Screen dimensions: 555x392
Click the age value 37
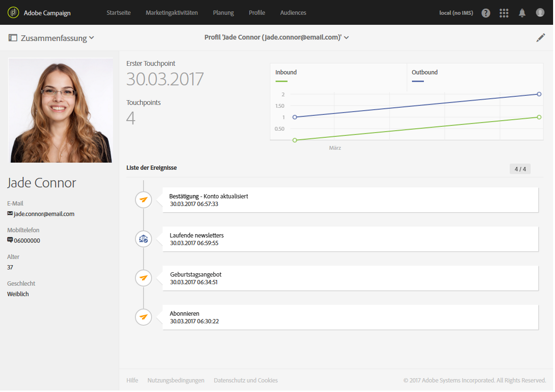(x=10, y=268)
